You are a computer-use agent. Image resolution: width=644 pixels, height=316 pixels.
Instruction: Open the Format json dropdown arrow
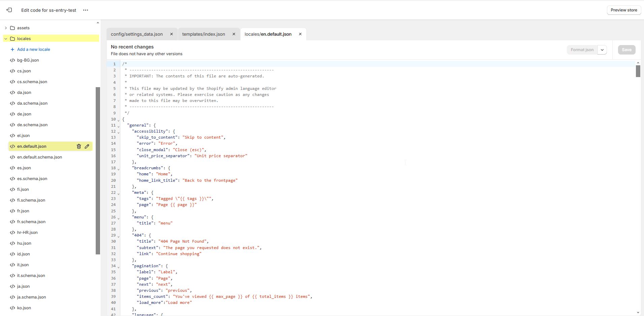(x=602, y=50)
